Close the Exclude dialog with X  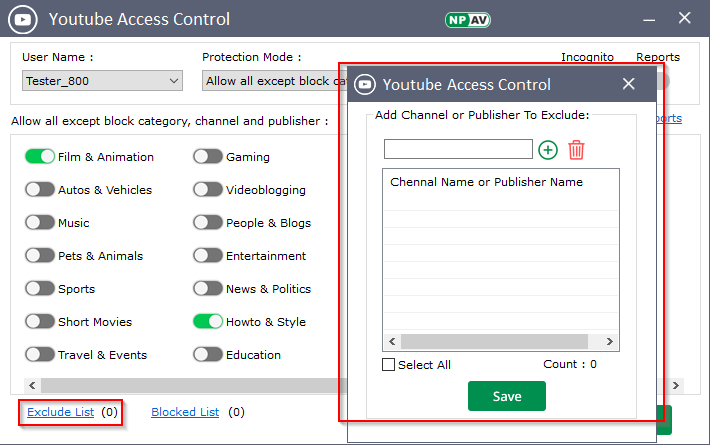[628, 84]
